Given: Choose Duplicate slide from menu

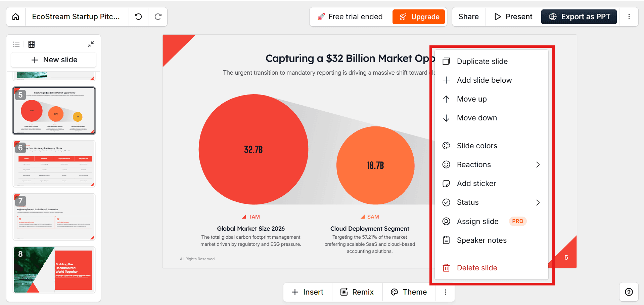Looking at the screenshot, I should [492, 61].
